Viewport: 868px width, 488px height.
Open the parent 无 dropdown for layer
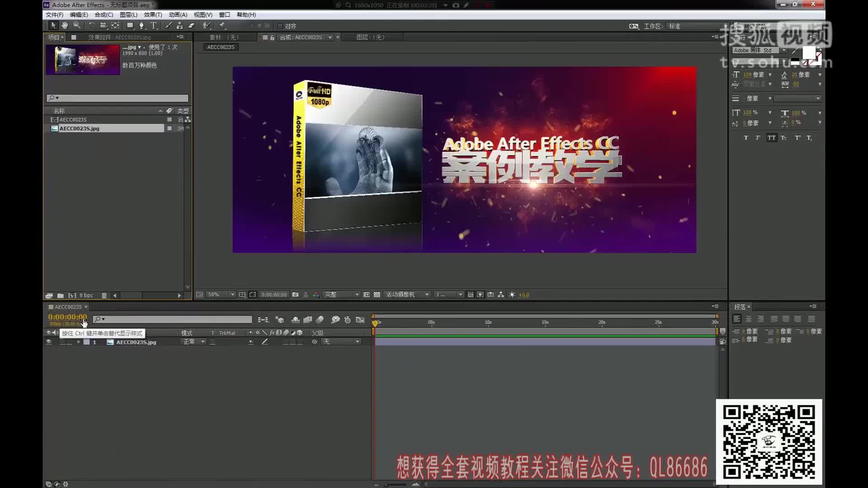(341, 342)
